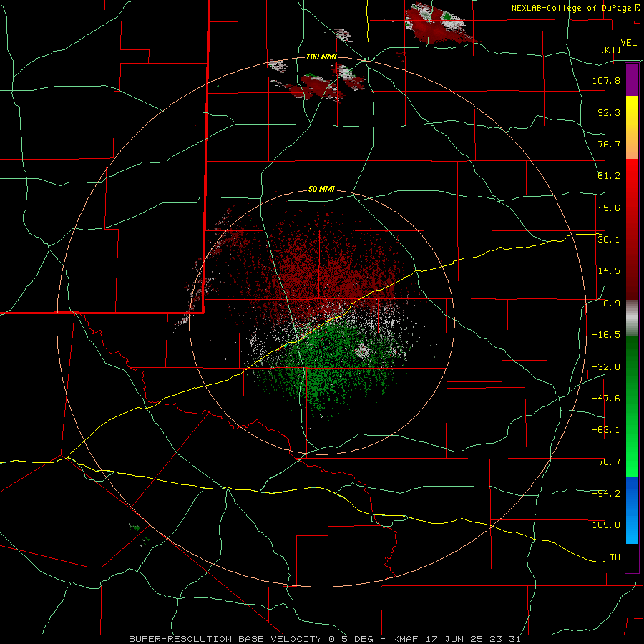Select the 45.6 velocity scale value

609,208
